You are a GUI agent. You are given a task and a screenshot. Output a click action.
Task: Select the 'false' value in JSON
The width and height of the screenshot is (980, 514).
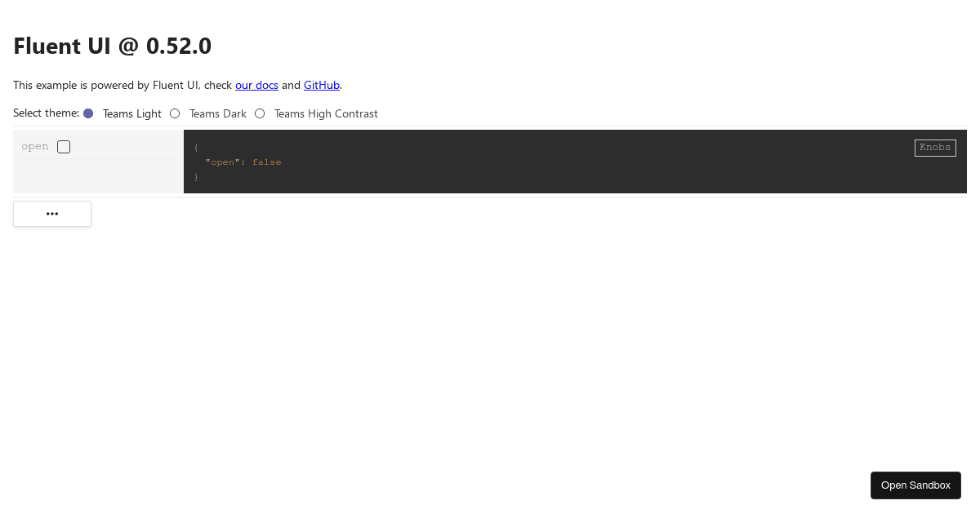tap(266, 162)
